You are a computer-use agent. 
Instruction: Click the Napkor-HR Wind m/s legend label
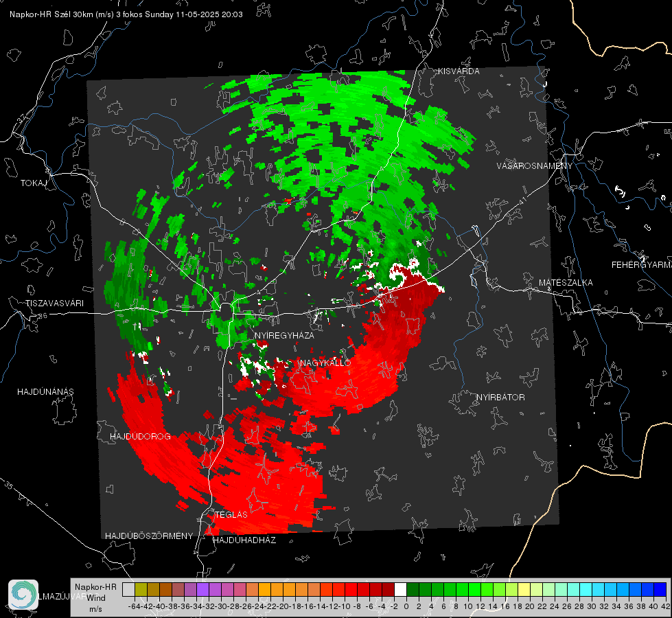click(x=95, y=598)
